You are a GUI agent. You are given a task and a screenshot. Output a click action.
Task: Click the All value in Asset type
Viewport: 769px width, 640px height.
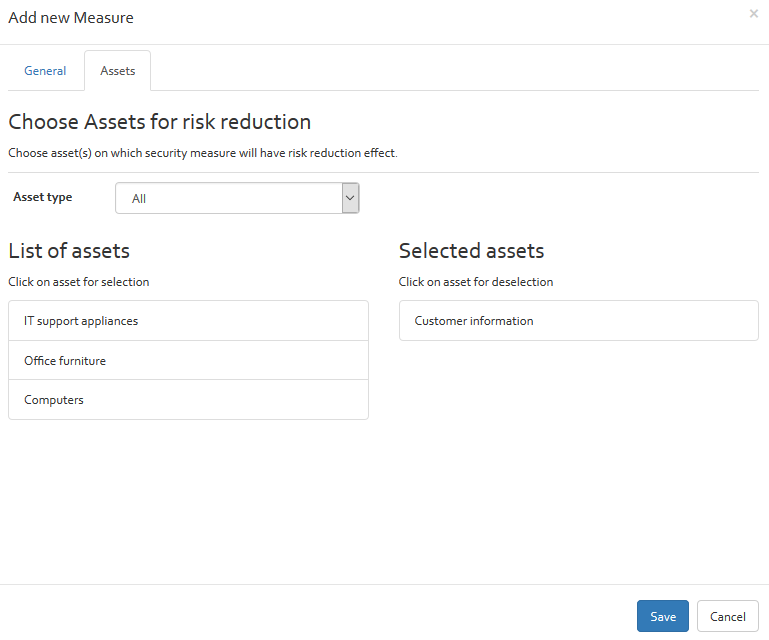(x=139, y=199)
